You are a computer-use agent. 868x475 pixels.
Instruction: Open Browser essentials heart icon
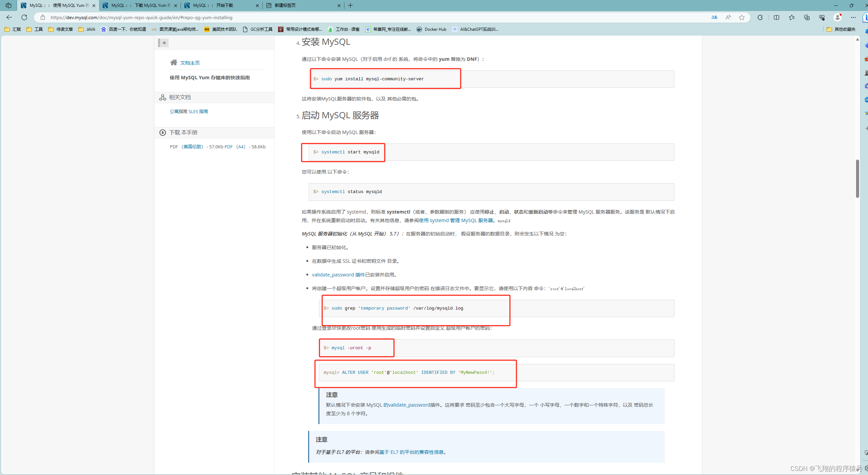[x=822, y=17]
